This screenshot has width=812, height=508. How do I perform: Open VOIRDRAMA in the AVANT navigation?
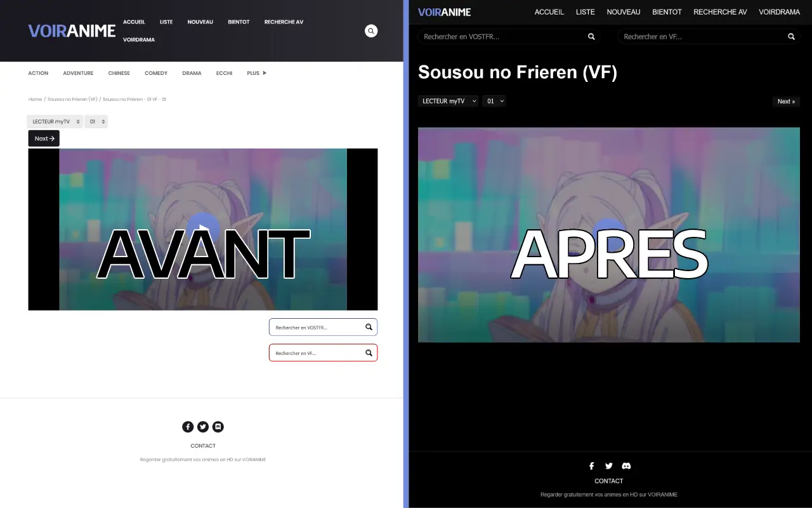[x=139, y=39]
